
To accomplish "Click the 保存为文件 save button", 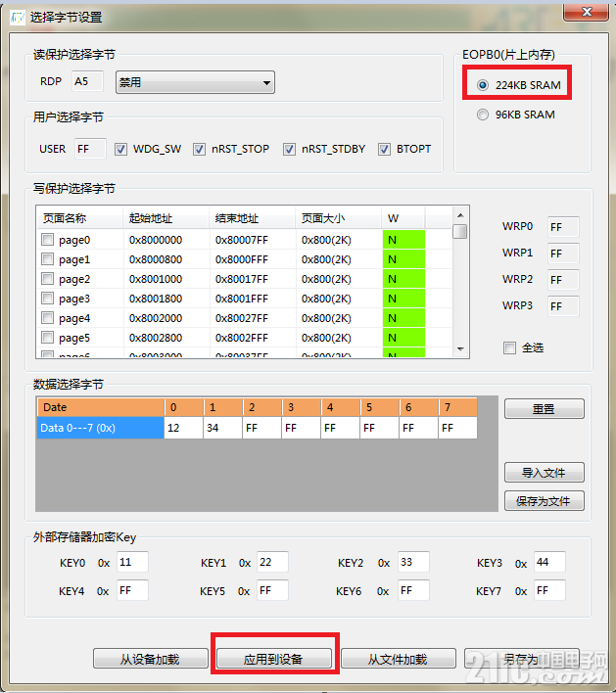I will point(544,501).
